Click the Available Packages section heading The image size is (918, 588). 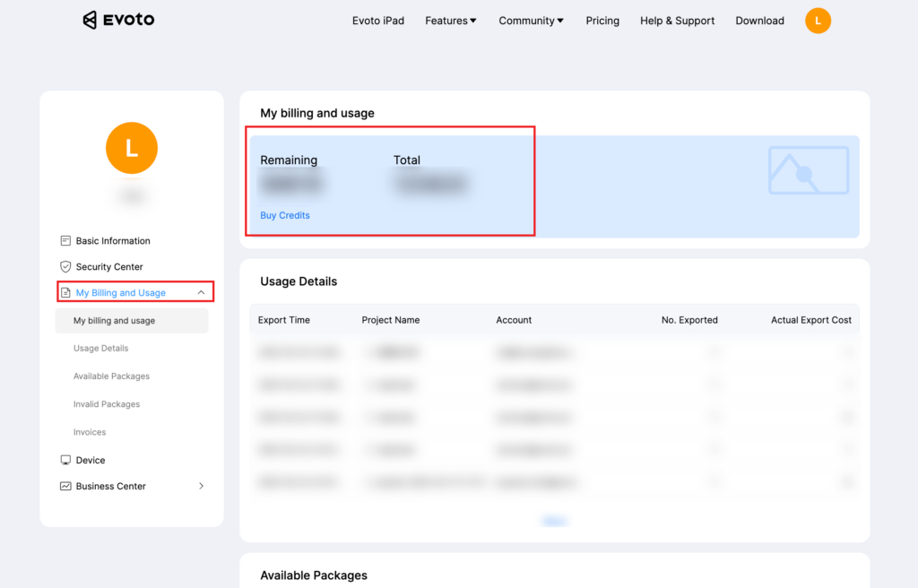coord(314,575)
